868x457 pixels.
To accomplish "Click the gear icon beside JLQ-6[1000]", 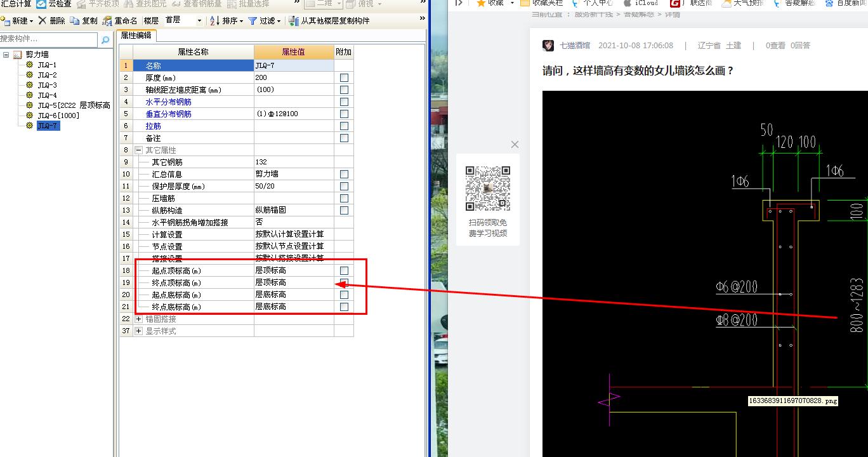I will (x=29, y=116).
